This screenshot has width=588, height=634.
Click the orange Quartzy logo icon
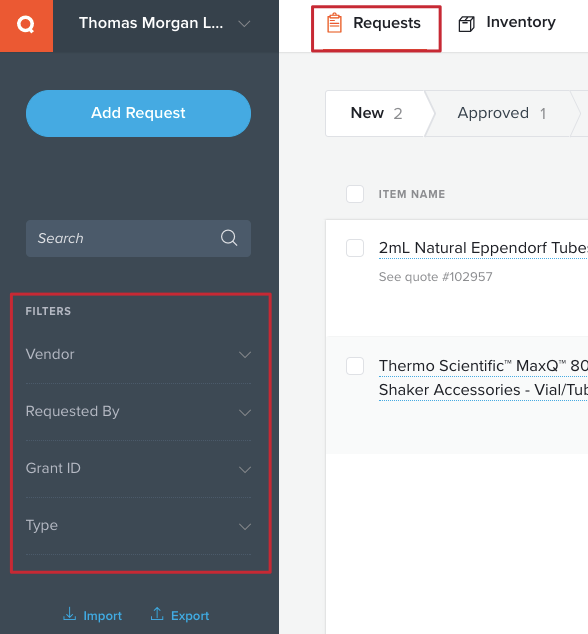(26, 25)
